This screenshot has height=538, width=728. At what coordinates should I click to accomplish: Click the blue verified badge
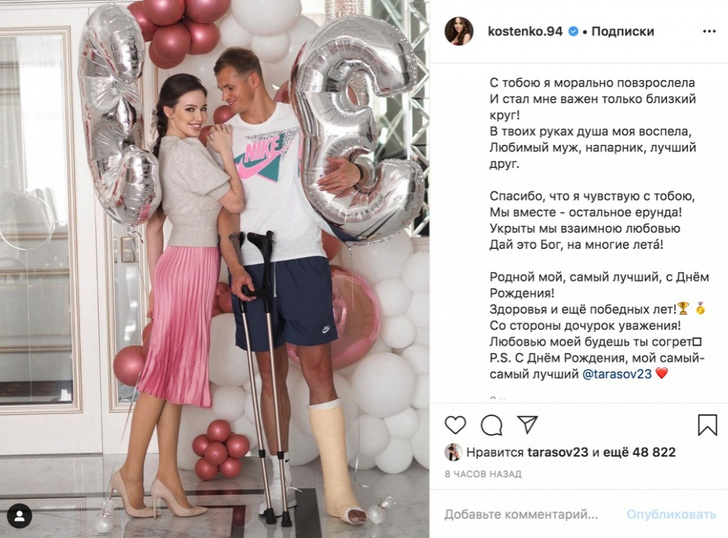point(573,31)
